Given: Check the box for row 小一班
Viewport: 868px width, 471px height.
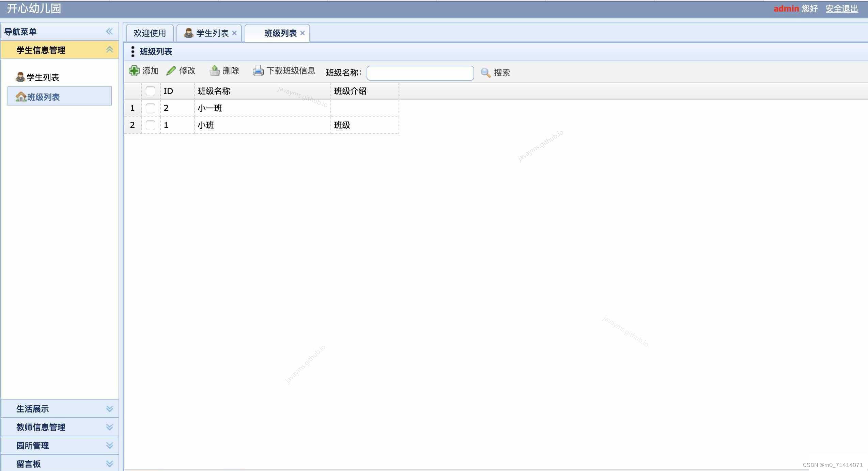Looking at the screenshot, I should tap(150, 108).
